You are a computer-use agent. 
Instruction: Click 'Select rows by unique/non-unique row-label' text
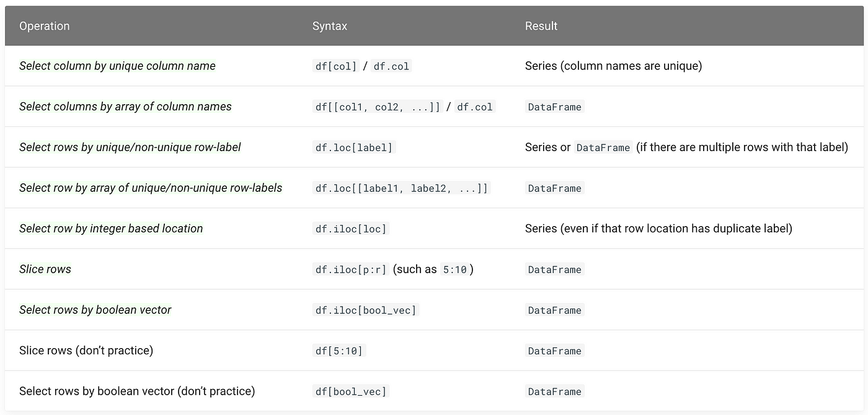130,147
